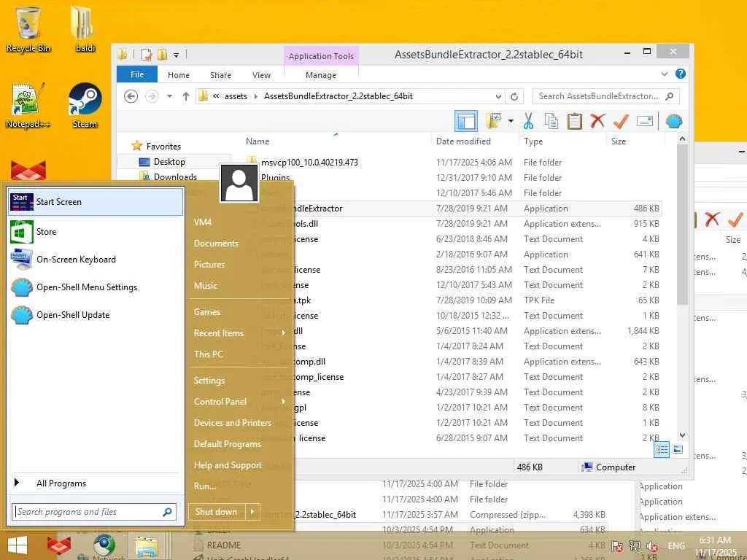Click the network tray icon
This screenshot has height=560, width=747.
click(635, 546)
